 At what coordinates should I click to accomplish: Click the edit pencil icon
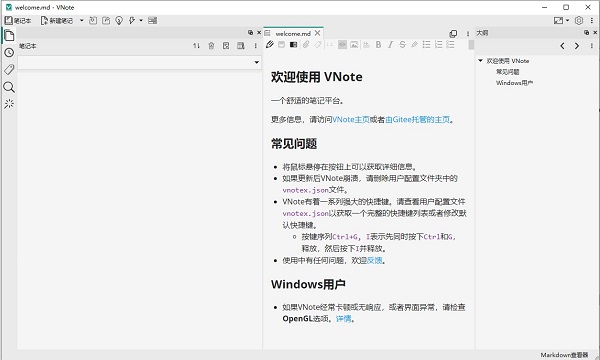click(270, 45)
